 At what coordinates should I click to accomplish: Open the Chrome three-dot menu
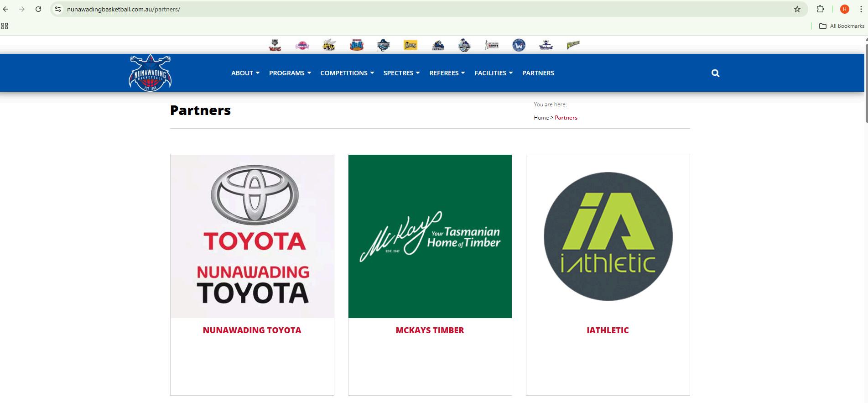861,9
